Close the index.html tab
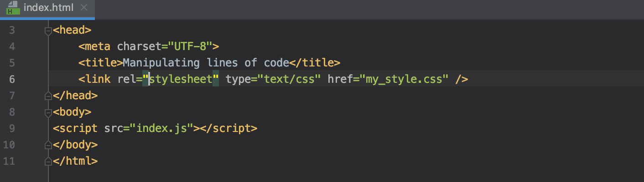Viewport: 644px width, 182px height. pos(84,8)
